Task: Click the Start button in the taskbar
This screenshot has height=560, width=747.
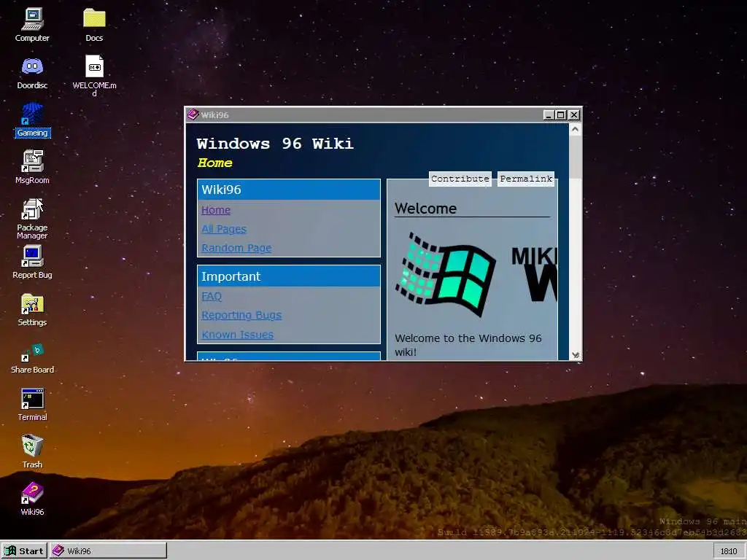Action: 24,551
